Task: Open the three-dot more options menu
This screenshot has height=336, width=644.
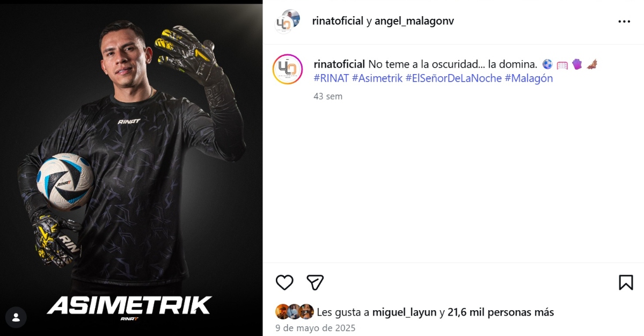Action: point(624,21)
